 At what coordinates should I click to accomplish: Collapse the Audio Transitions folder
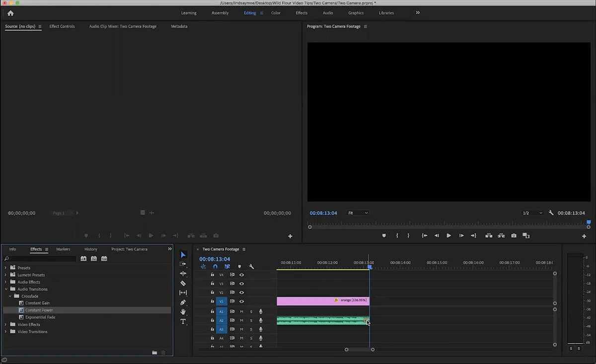6,289
